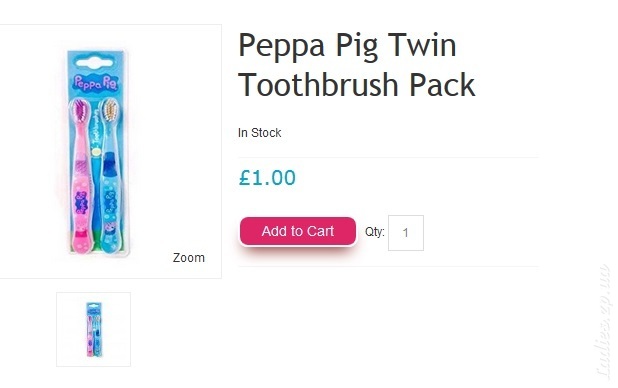Open the Zoom link on product image
This screenshot has width=618, height=388.
tap(189, 258)
